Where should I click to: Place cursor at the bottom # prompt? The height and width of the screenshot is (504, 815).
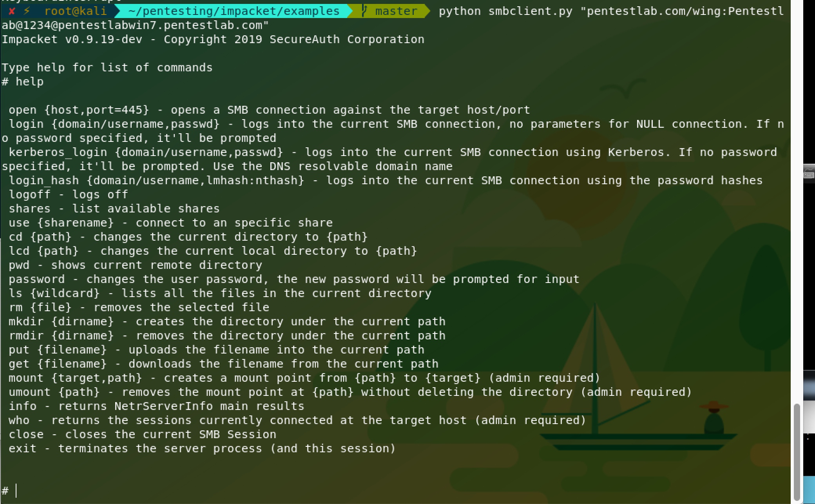coord(16,491)
